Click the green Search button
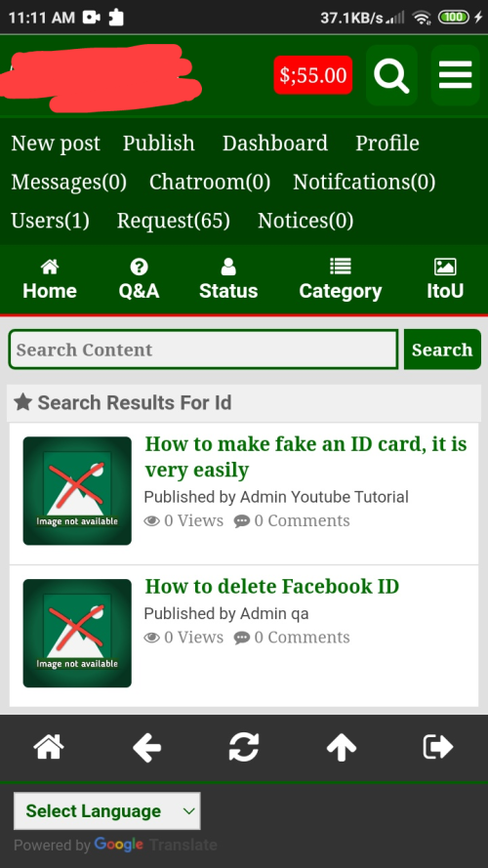Screen dimensions: 488x868 (442, 350)
